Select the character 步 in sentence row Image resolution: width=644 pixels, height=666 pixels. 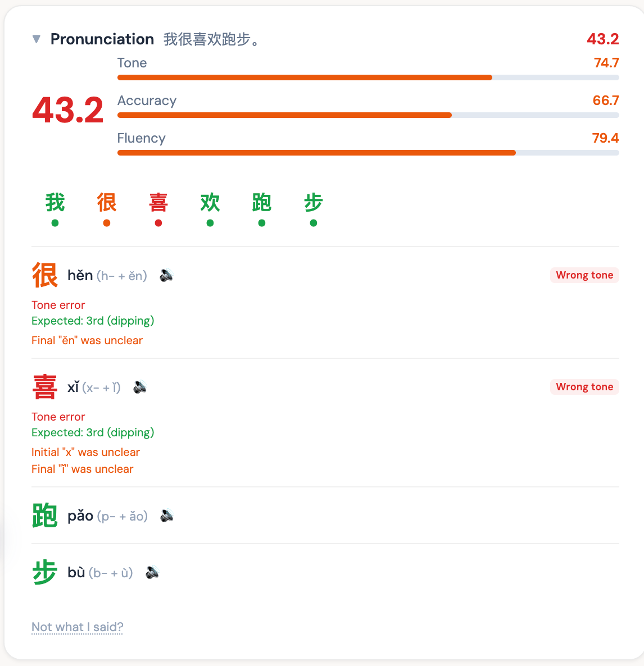(x=314, y=203)
